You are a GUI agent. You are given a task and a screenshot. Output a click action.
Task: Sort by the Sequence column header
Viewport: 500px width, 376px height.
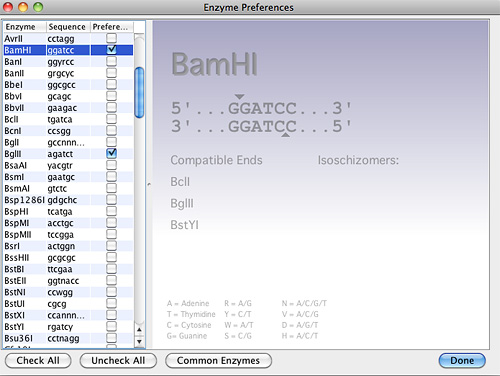click(x=68, y=27)
